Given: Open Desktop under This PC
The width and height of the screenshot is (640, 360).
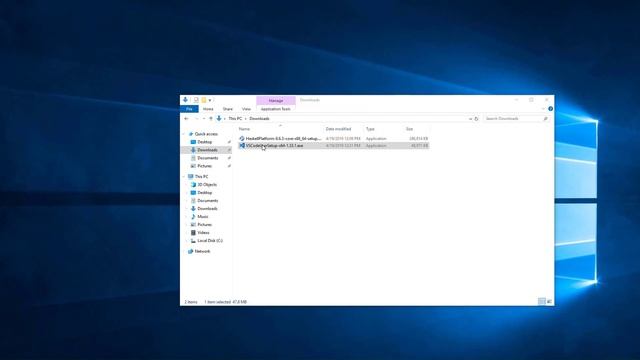Looking at the screenshot, I should [x=204, y=193].
